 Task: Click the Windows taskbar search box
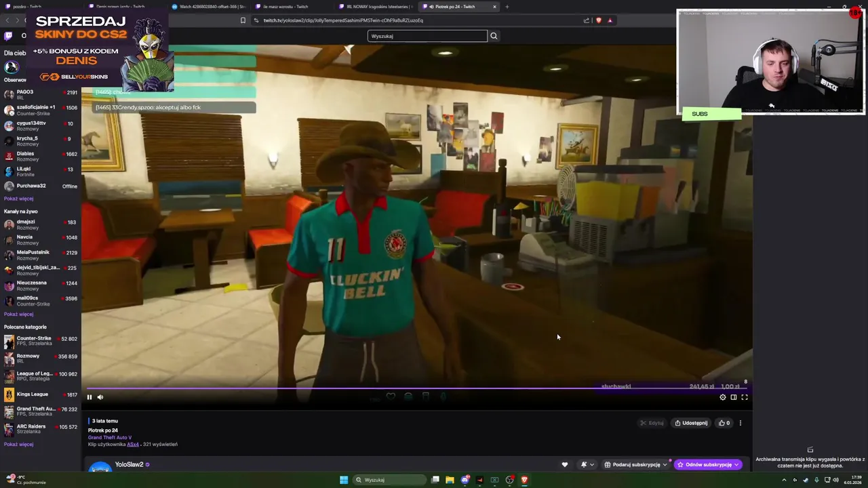[x=389, y=480]
